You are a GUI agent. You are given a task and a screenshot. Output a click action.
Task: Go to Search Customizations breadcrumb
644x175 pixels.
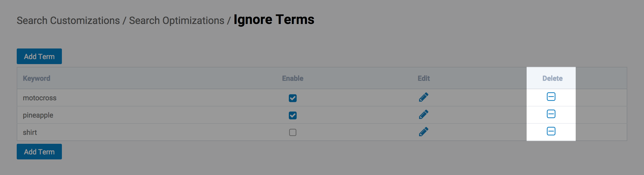(x=68, y=21)
